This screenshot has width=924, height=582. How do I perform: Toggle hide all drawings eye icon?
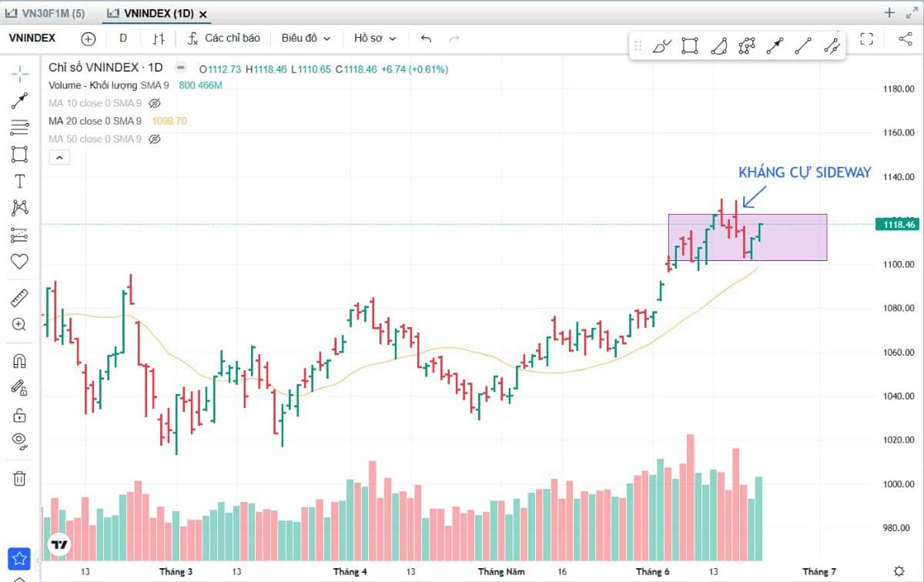point(19,440)
